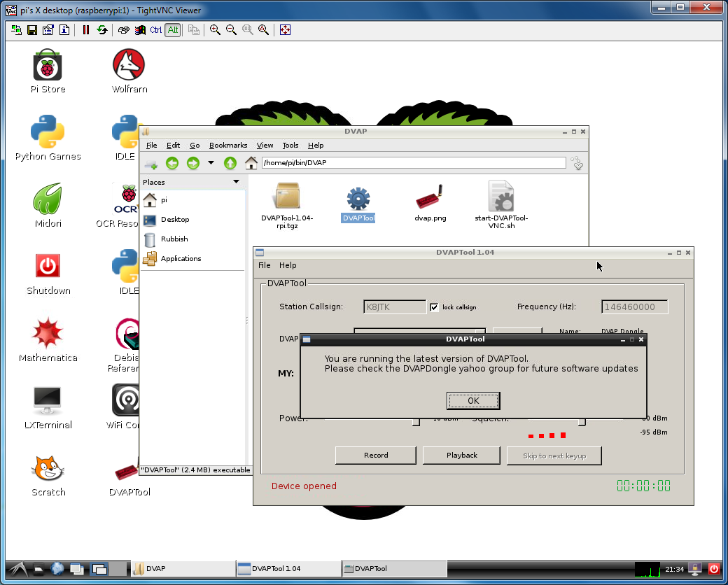
Task: Open the history dropdown arrow beside Forward
Action: pyautogui.click(x=211, y=163)
